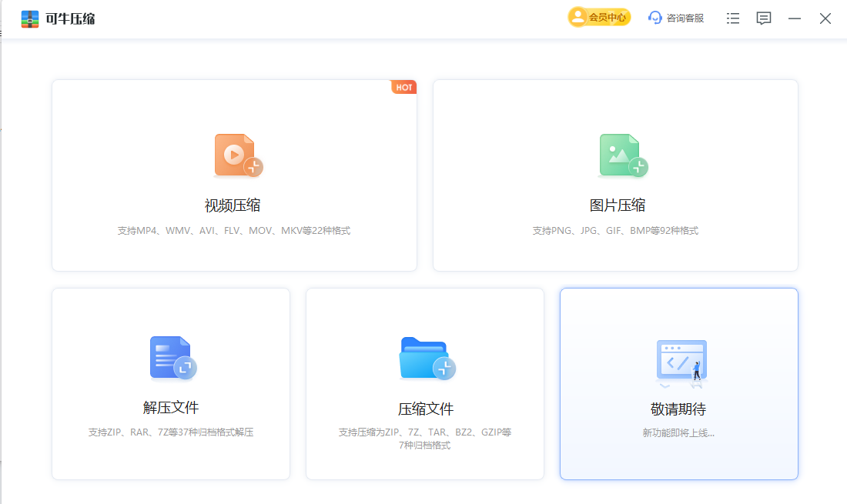Click the 可牛压缩 app logo
The height and width of the screenshot is (504, 847).
tap(30, 18)
